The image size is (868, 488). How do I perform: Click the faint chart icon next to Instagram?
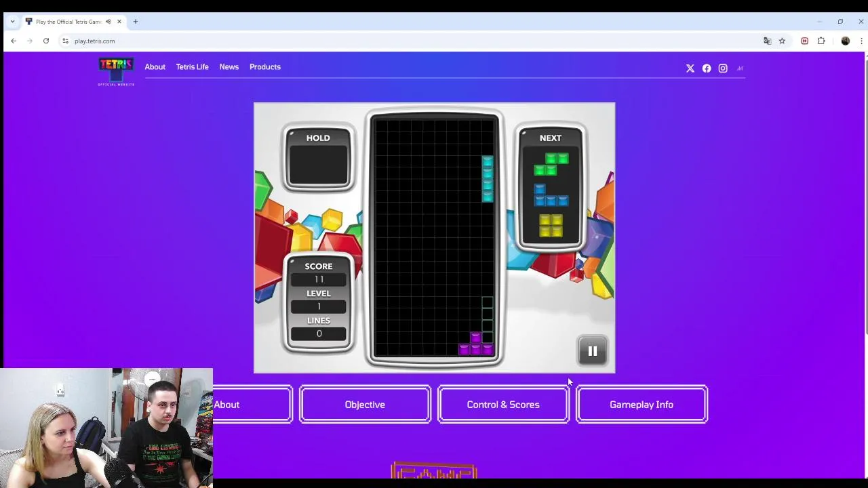(740, 68)
